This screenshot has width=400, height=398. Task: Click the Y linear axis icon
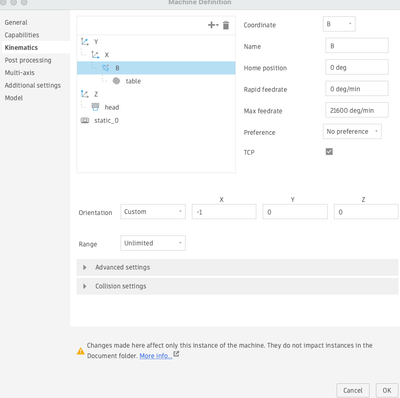pos(85,42)
